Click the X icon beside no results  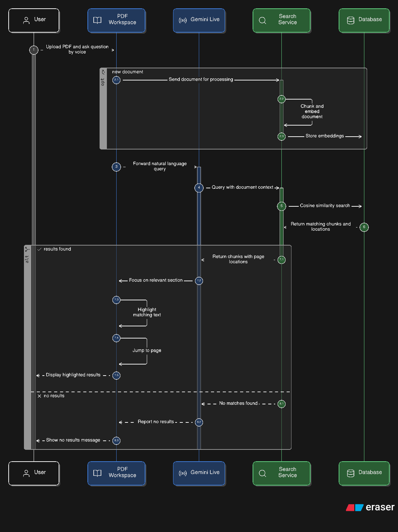[39, 396]
